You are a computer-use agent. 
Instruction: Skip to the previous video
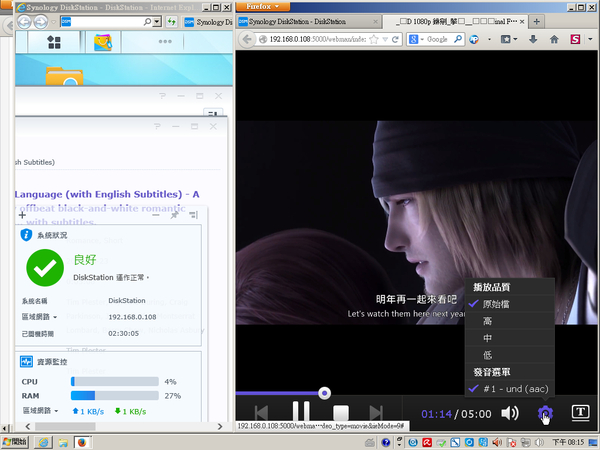261,412
